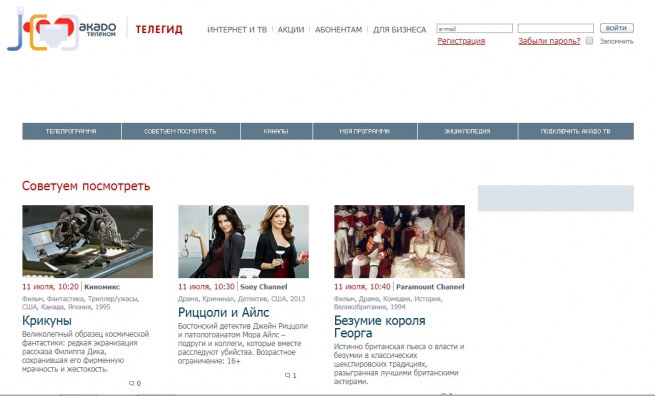Image resolution: width=655 pixels, height=396 pixels.
Task: Open the Каналы tab
Action: point(276,131)
